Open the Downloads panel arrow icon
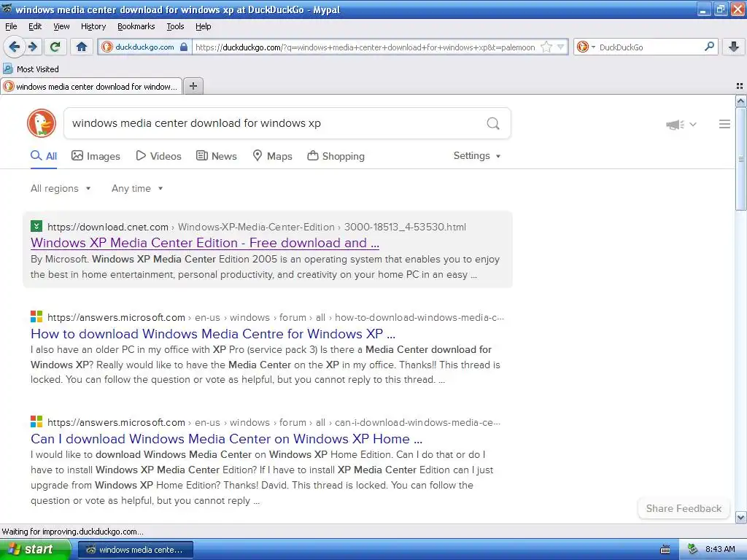 734,47
